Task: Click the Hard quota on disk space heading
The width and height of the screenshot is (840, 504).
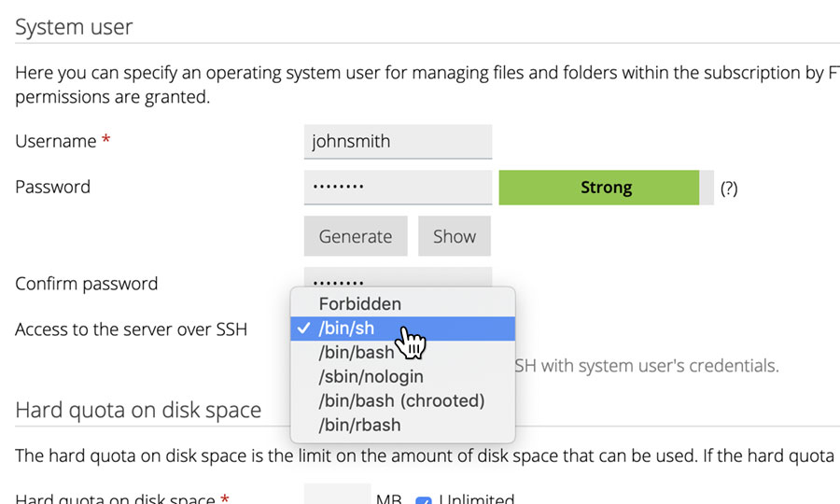Action: (138, 411)
